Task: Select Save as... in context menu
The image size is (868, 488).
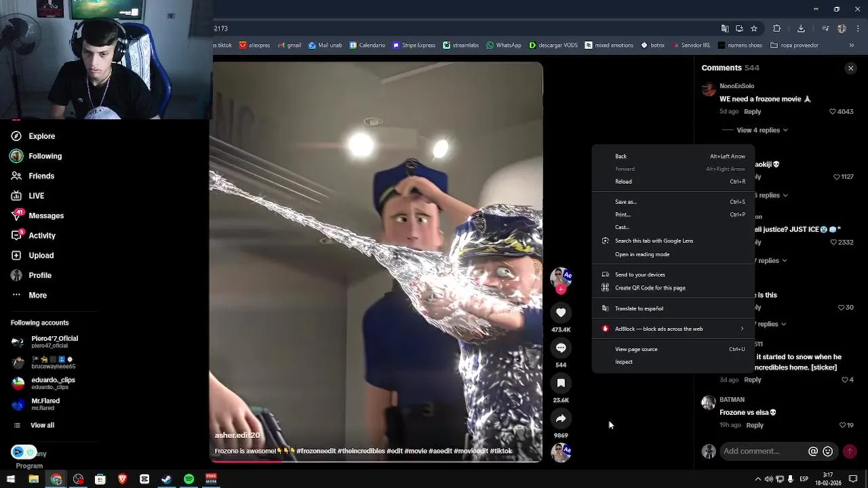Action: pos(673,202)
